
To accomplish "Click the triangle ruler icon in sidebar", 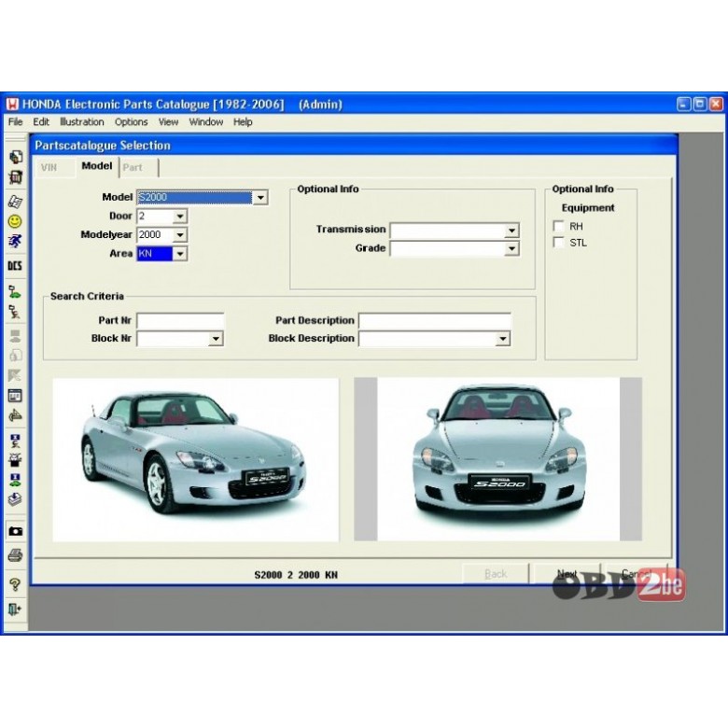I will click(x=15, y=415).
